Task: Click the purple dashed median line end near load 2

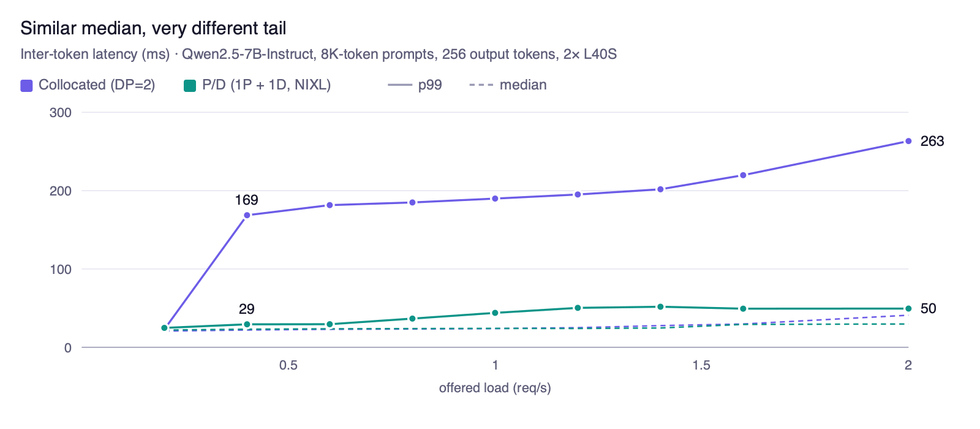Action: point(904,315)
